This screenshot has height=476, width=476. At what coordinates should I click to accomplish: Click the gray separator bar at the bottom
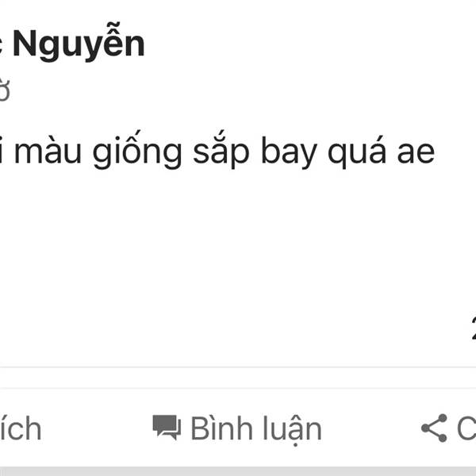(238, 471)
